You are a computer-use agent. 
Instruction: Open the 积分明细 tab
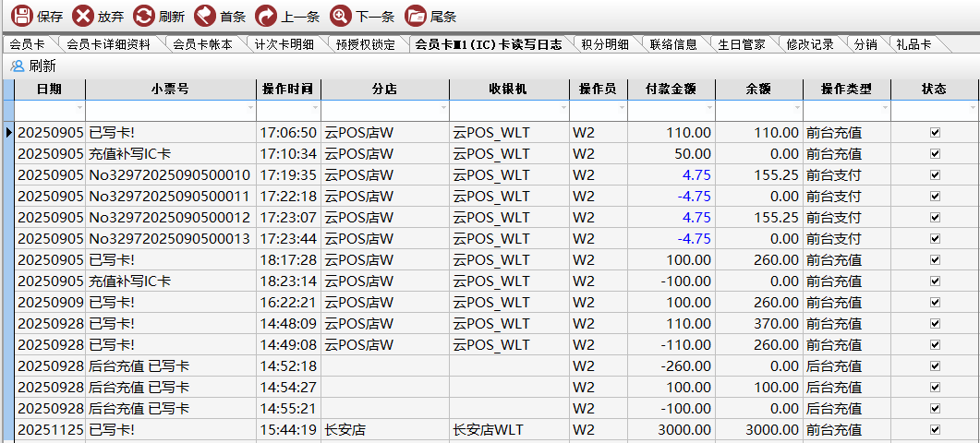click(x=604, y=44)
